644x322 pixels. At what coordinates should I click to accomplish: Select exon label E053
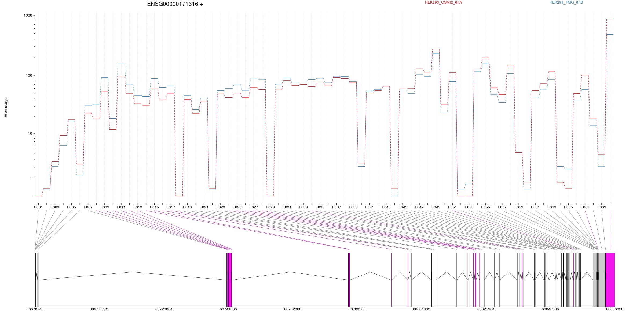click(x=469, y=207)
